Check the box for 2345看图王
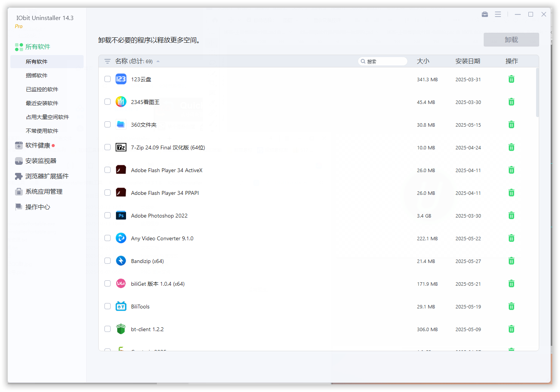This screenshot has height=392, width=560. point(108,102)
